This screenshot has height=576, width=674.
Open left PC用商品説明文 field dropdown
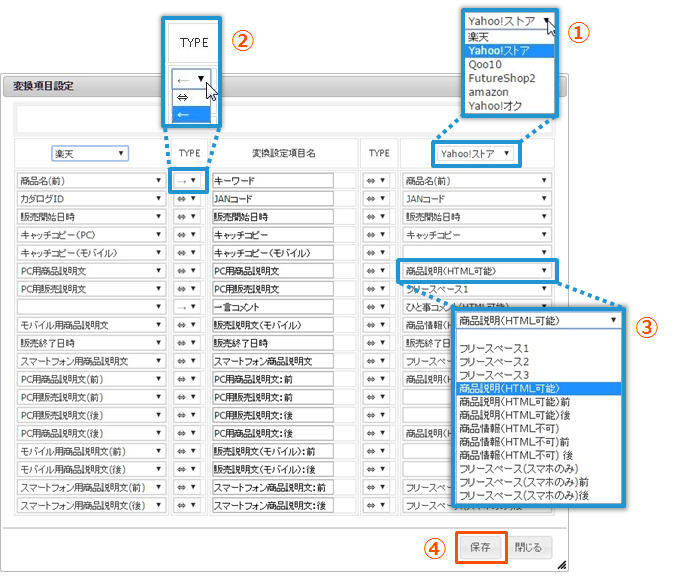pos(91,271)
